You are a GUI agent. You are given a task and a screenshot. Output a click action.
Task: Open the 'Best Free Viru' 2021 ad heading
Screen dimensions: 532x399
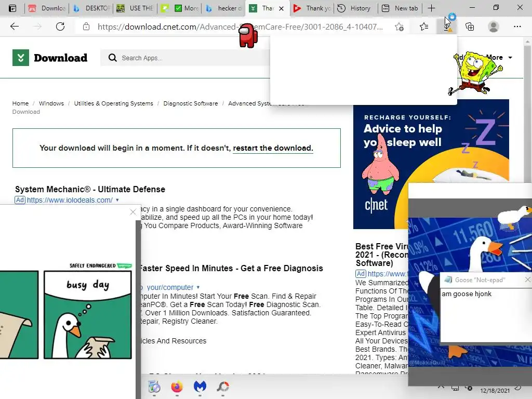(382, 255)
